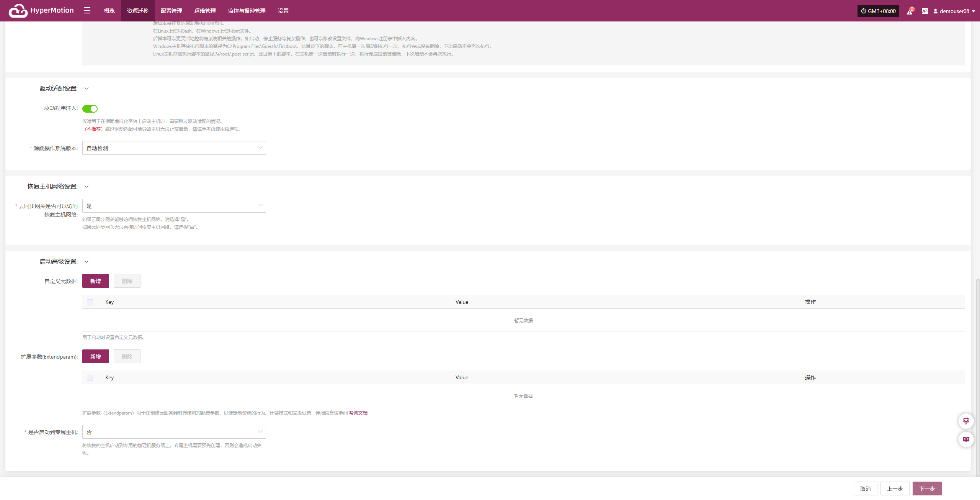This screenshot has height=500, width=980.
Task: Click the HyperMotion cloud logo
Action: (18, 11)
